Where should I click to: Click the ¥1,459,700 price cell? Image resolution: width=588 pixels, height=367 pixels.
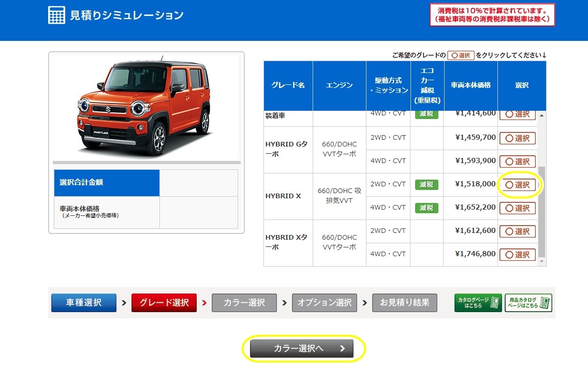point(471,138)
